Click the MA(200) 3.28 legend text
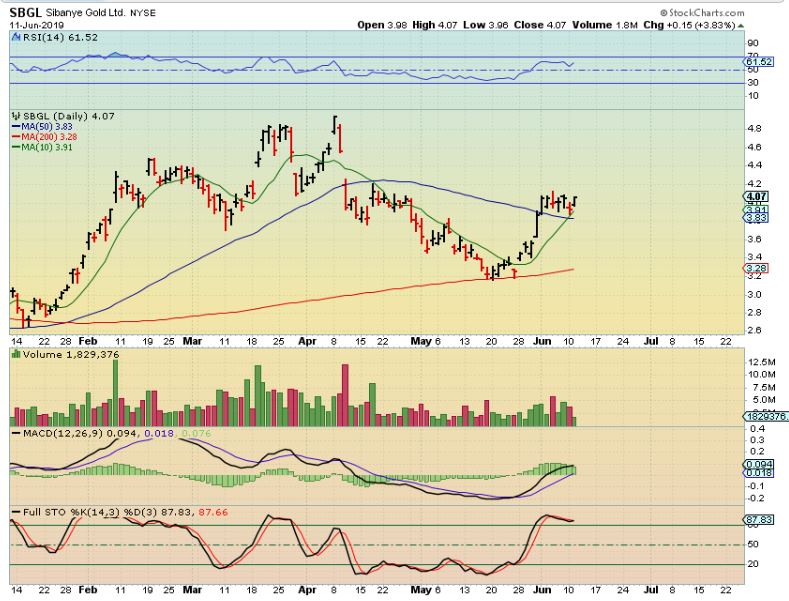This screenshot has width=789, height=601. tap(49, 137)
